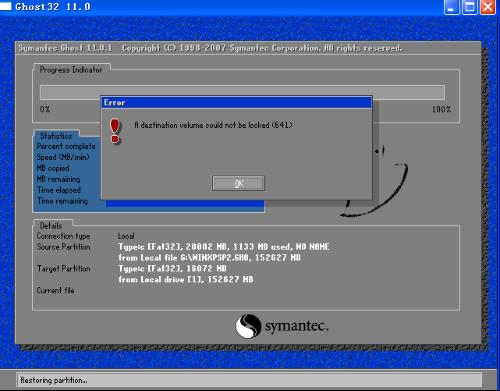Maximize the Ghost32 window
Viewport: 500px width, 391px height.
point(470,7)
